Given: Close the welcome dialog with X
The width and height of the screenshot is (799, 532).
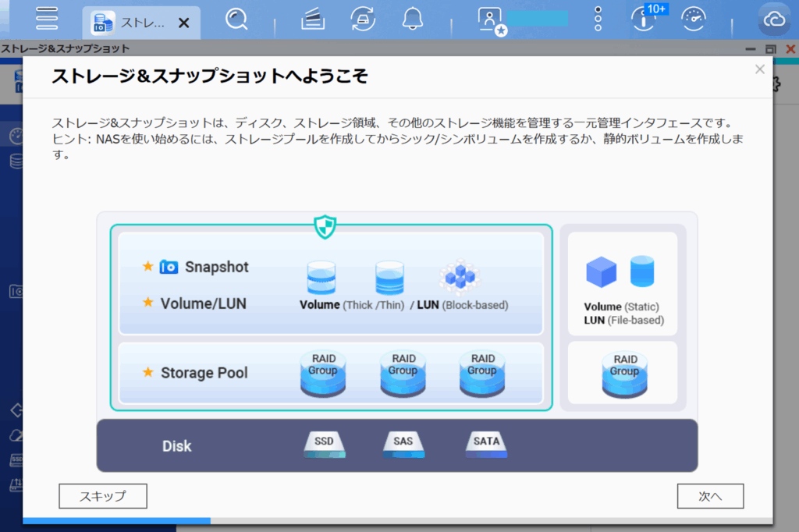Looking at the screenshot, I should coord(759,69).
